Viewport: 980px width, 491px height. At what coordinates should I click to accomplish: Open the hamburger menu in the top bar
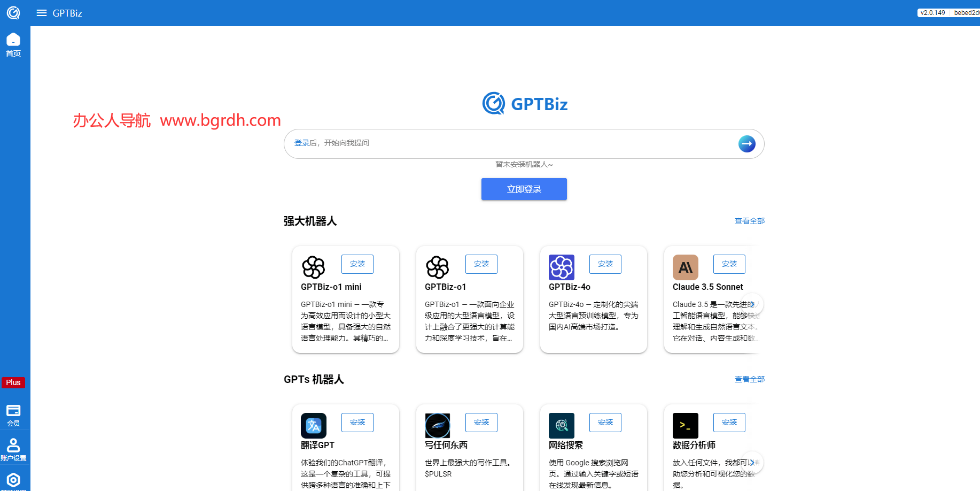point(41,13)
